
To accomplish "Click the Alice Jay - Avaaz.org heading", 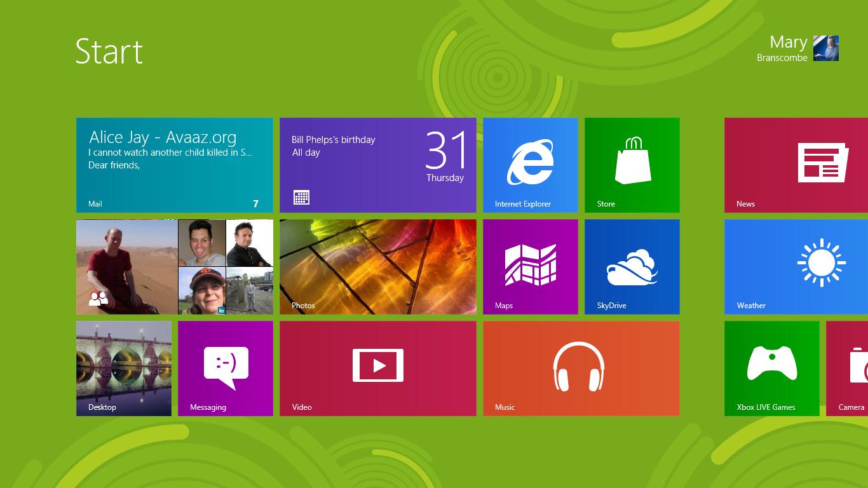I will coord(163,137).
